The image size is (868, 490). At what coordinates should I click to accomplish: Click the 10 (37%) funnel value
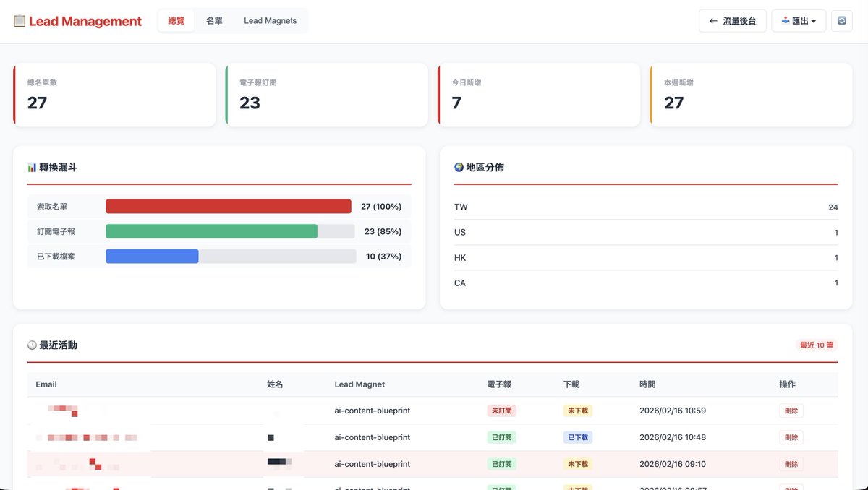(384, 256)
